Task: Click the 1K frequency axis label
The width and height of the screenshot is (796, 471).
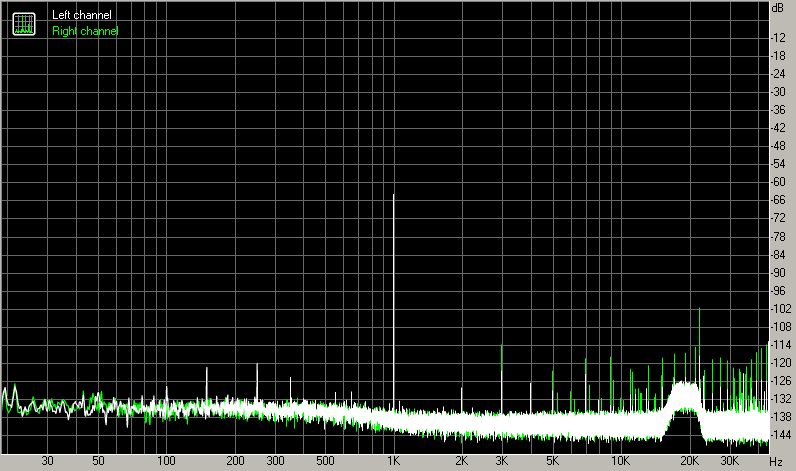Action: [393, 461]
